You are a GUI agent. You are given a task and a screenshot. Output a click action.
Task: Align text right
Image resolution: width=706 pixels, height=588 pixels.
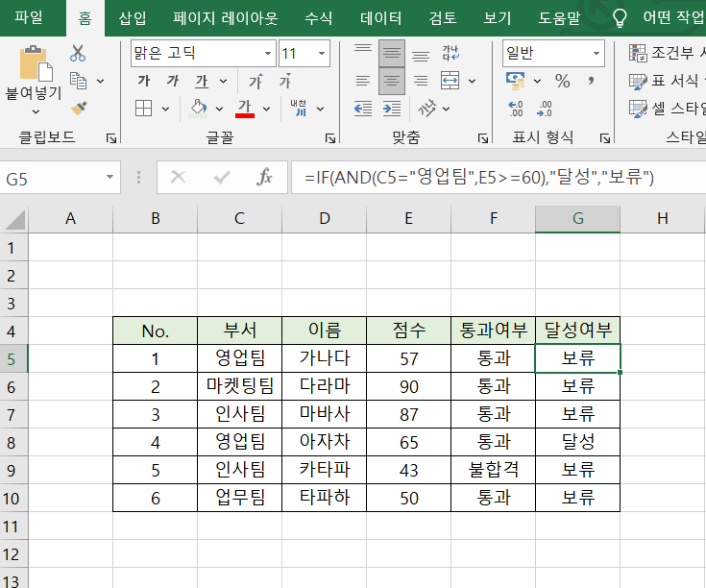tap(421, 81)
